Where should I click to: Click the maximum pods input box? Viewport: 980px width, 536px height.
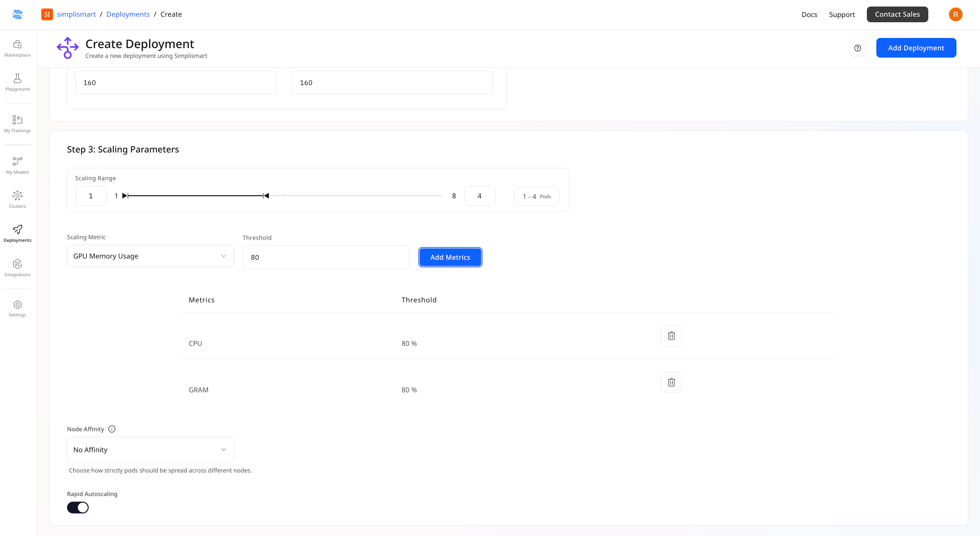click(480, 196)
